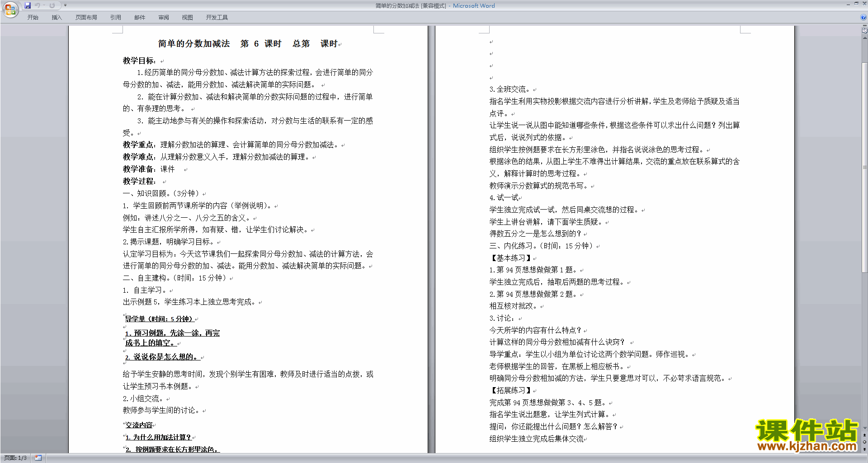Viewport: 868px width, 463px height.
Task: Click the bold label 教学过程:
Action: (x=139, y=181)
